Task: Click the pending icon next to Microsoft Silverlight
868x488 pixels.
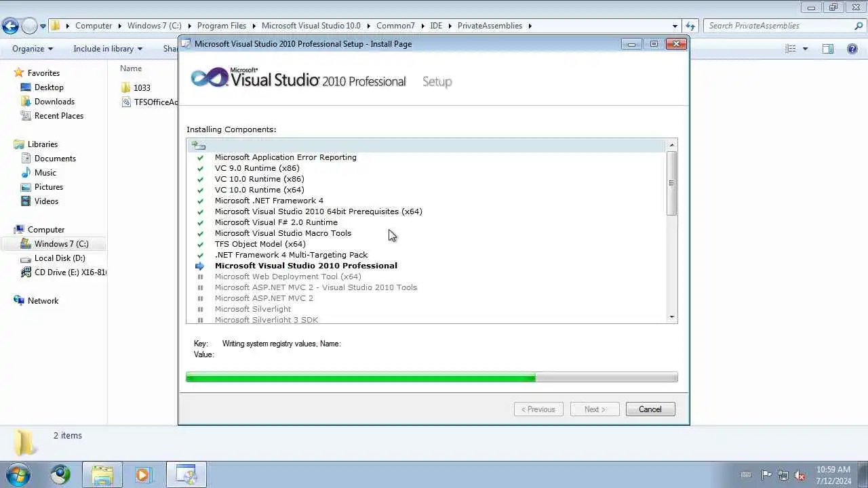Action: pos(200,309)
